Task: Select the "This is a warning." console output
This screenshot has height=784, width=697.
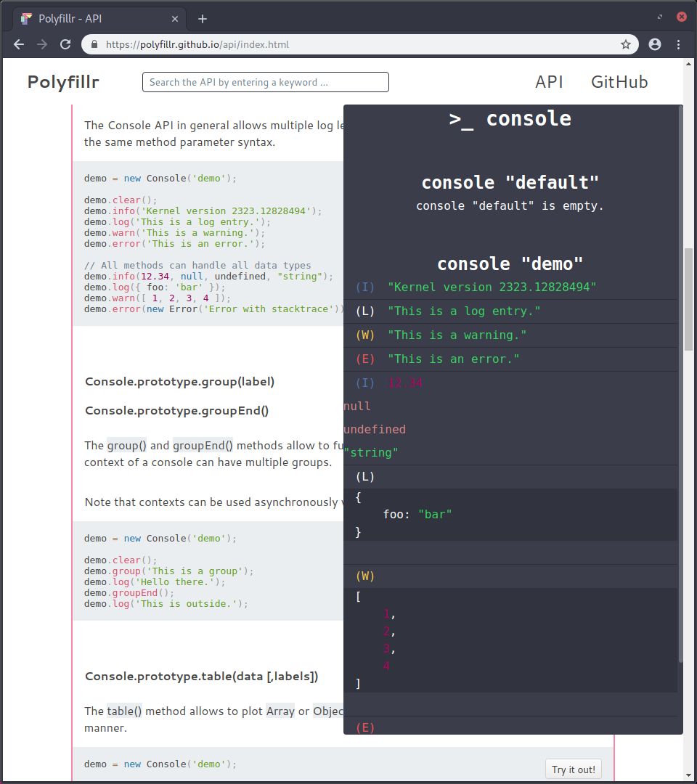Action: [x=457, y=335]
